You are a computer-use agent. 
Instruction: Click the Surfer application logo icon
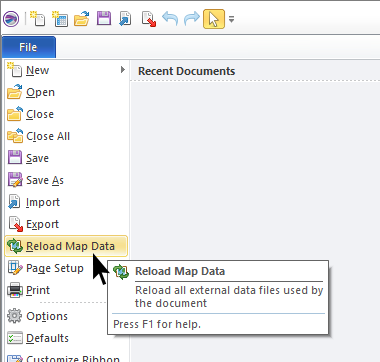coord(11,18)
